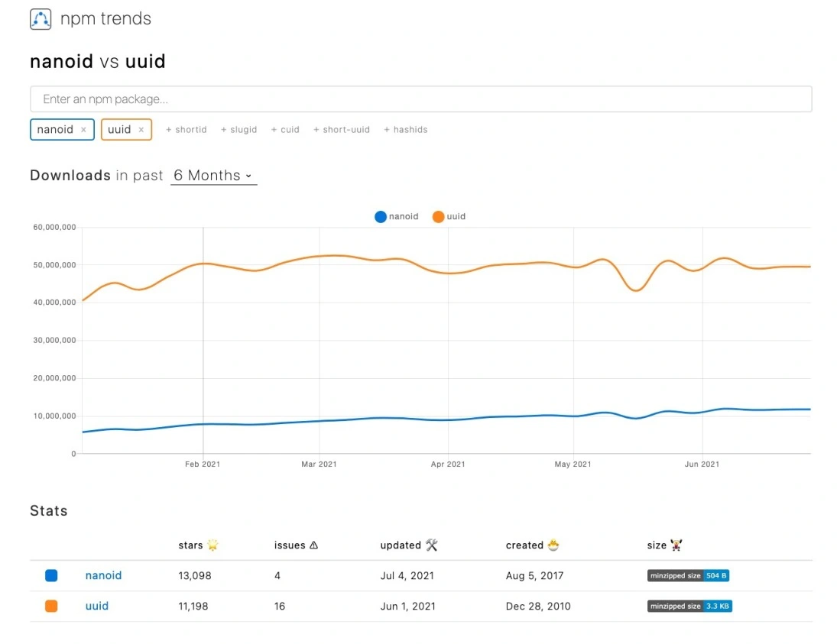Screen dimensions: 837x644
Task: Click the orange uuid color swatch in Stats
Action: (51, 606)
